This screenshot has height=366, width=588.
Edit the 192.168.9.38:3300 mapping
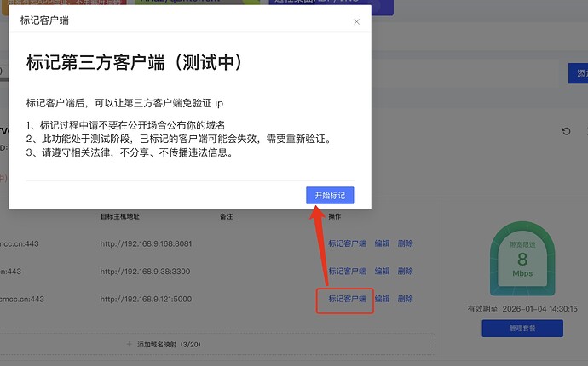click(382, 271)
